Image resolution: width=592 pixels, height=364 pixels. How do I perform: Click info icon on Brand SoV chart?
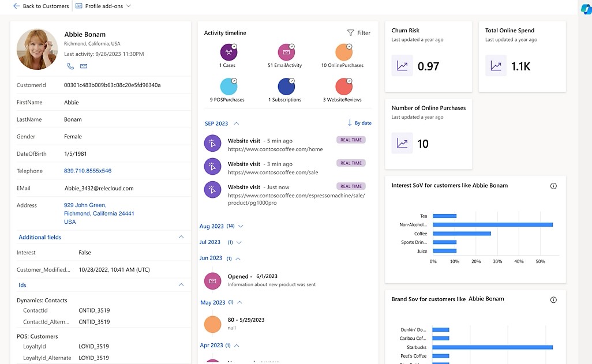pos(553,299)
